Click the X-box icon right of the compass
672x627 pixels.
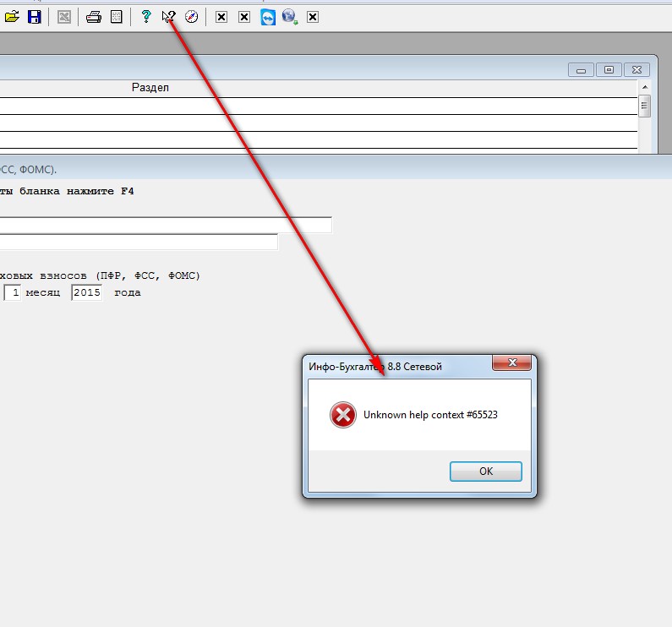point(221,17)
